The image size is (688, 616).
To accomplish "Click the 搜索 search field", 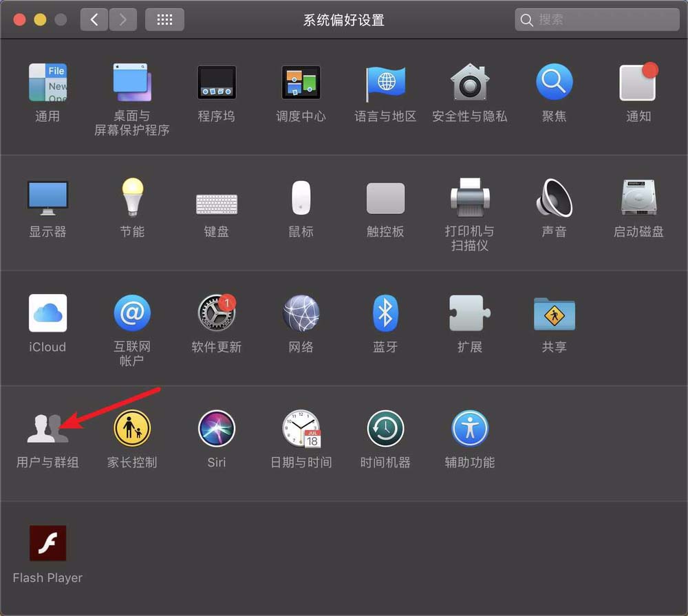I will click(596, 19).
